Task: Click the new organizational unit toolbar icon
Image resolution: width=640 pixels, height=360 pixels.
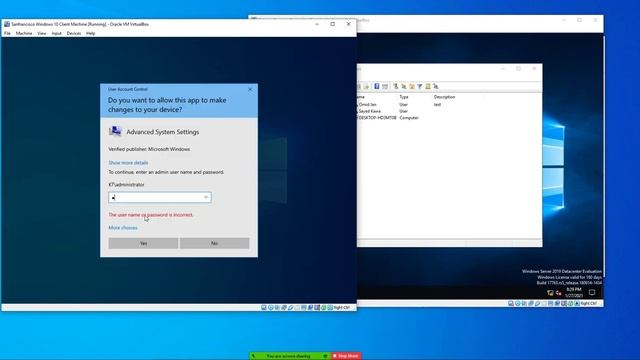Action: pos(412,86)
